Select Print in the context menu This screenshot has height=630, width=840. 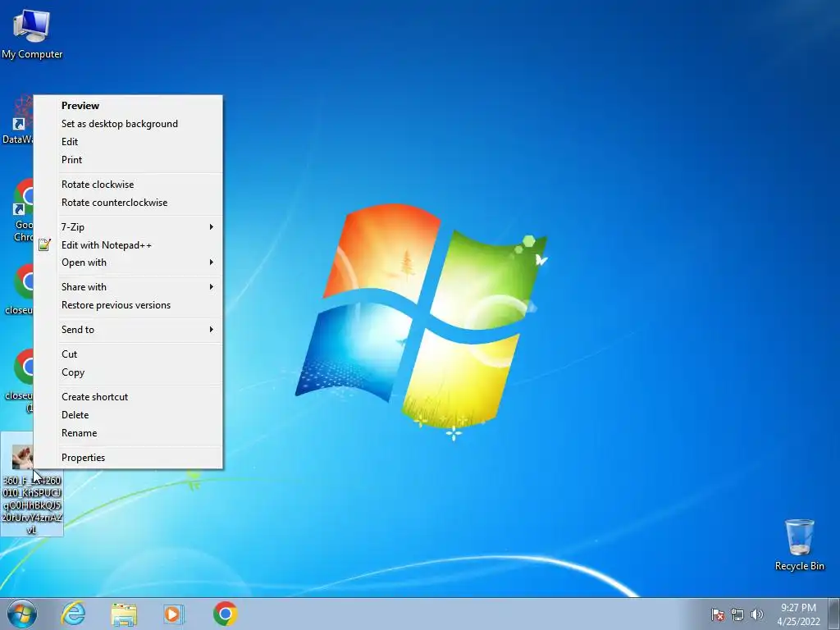pyautogui.click(x=128, y=160)
